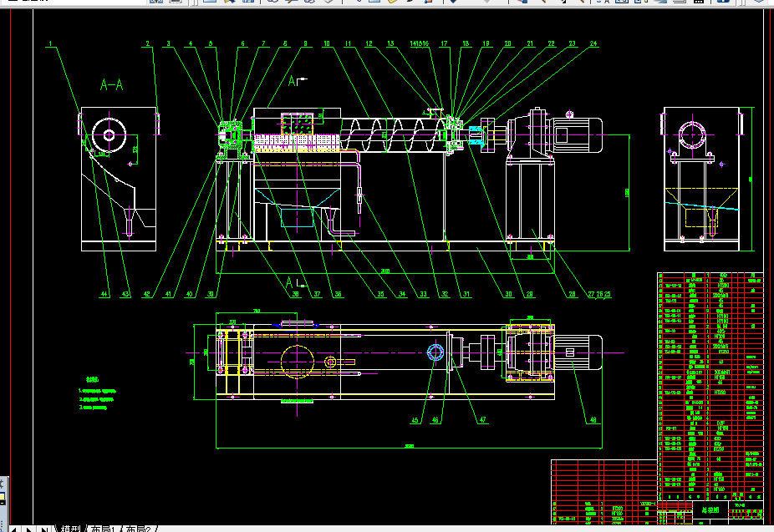Select part balloon number 30
This screenshot has width=774, height=532.
(508, 294)
